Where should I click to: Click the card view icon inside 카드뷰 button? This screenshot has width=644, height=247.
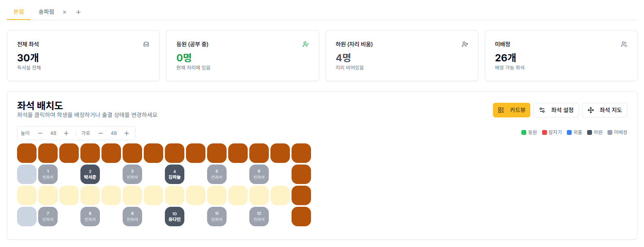click(x=500, y=110)
